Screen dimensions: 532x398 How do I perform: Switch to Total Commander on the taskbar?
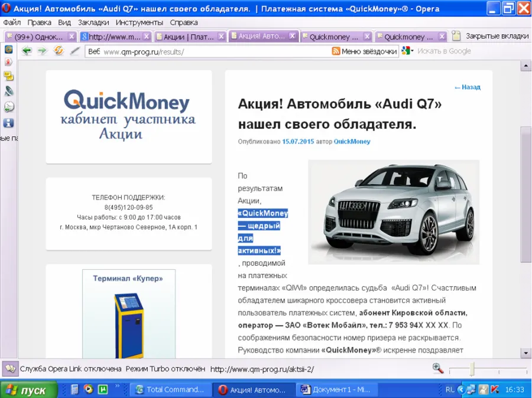170,390
